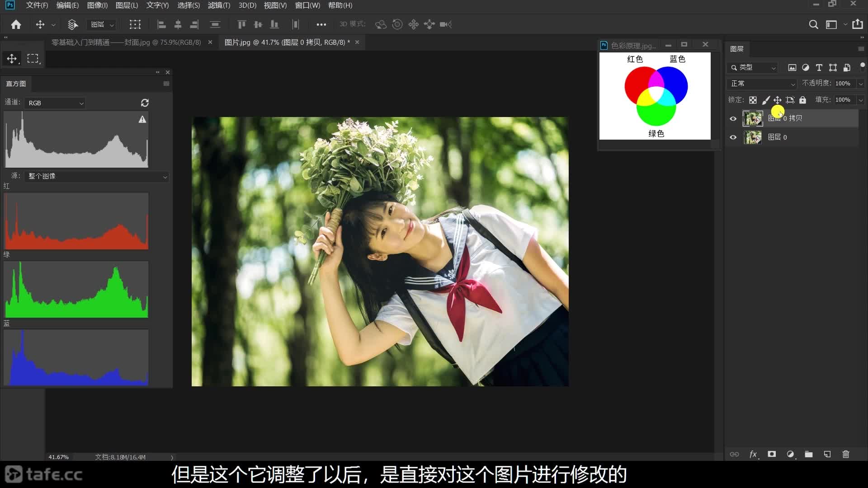
Task: Filter layers by adjustment layer icon
Action: (x=806, y=67)
